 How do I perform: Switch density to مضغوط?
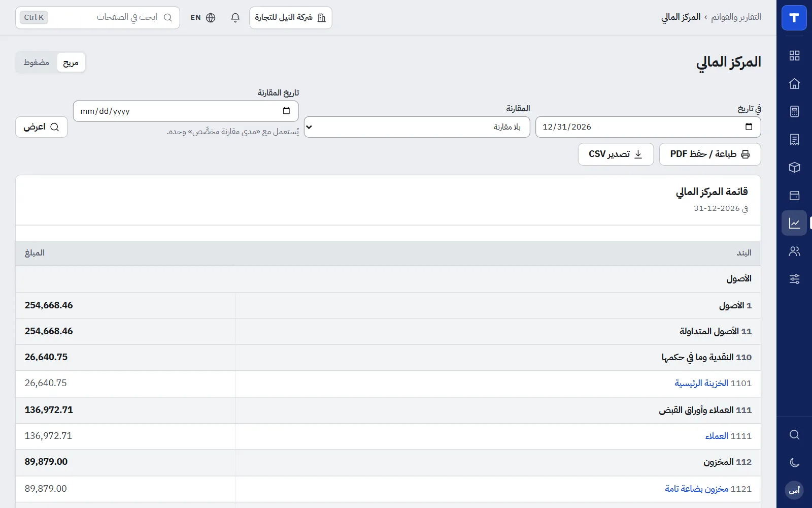[37, 62]
